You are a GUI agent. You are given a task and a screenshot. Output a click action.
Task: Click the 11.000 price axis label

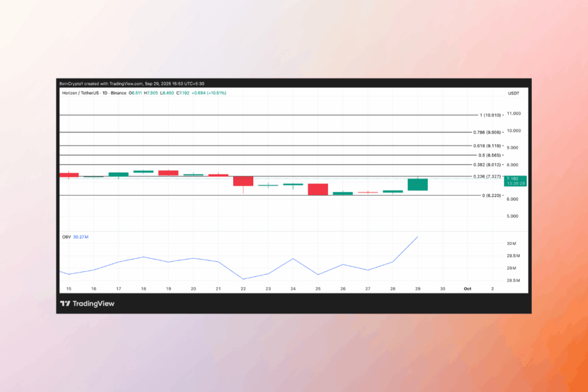[513, 114]
